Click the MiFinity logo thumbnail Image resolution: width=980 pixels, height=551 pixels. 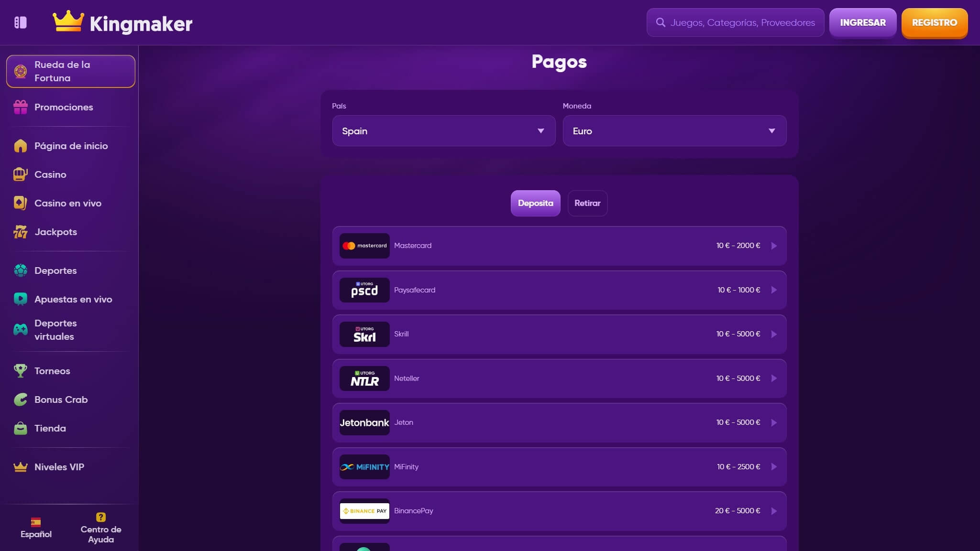click(364, 467)
